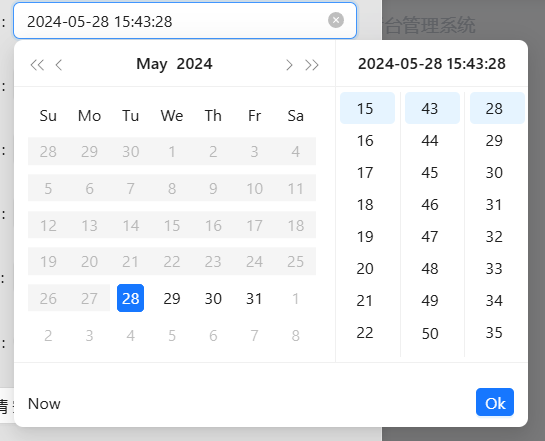Viewport: 545px width, 441px height.
Task: Open the year picker by clicking 2024
Action: point(194,64)
